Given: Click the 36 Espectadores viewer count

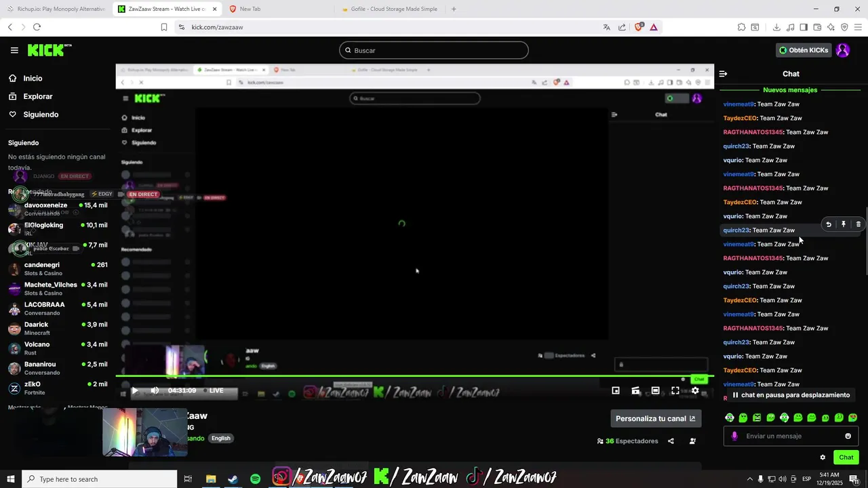Looking at the screenshot, I should [627, 441].
